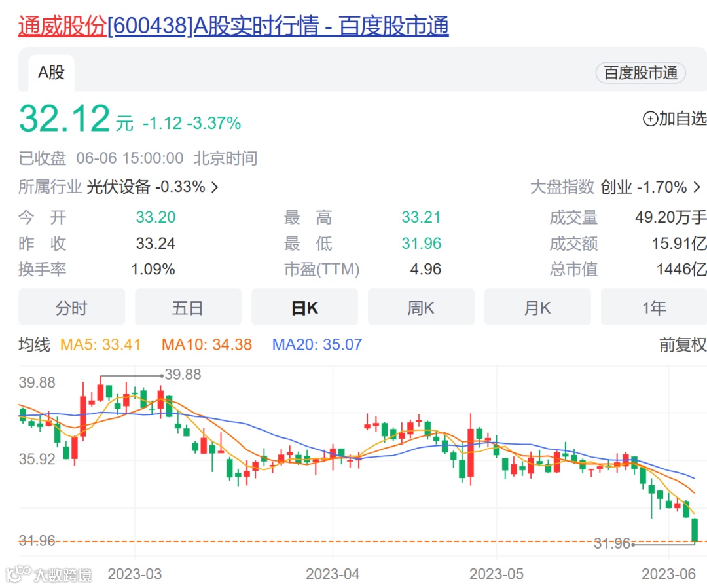Click the 31.96 low marker on chart
The image size is (707, 588).
(x=612, y=544)
